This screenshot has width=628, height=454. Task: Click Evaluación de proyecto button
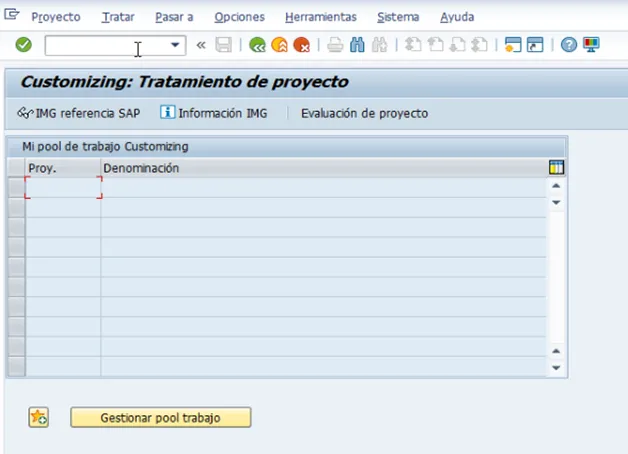[364, 113]
